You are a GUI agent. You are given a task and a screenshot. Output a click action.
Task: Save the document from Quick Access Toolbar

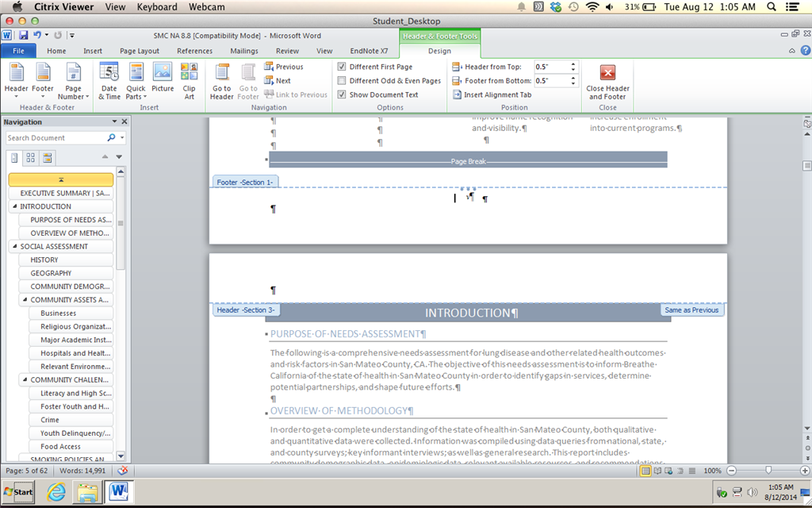pos(23,36)
